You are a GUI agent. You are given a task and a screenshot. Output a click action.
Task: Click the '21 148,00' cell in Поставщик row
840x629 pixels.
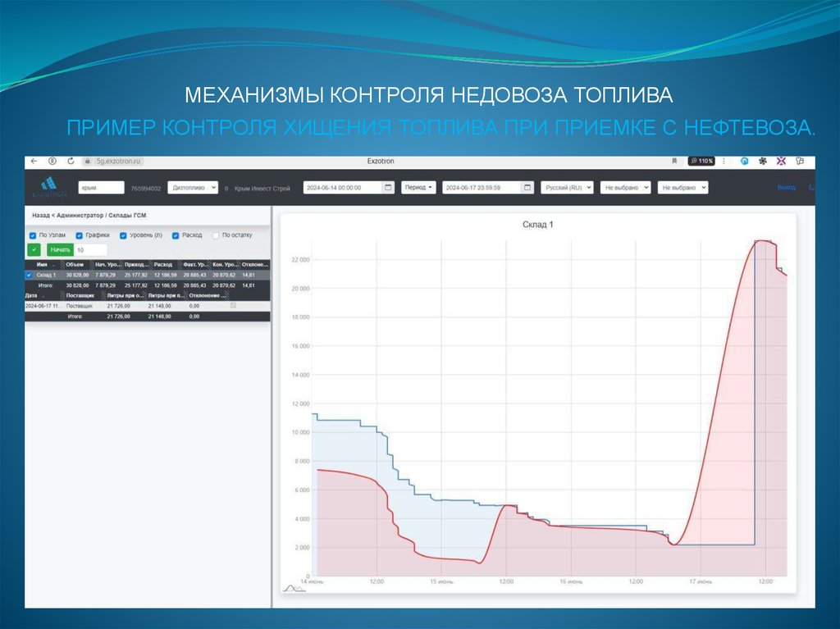(x=160, y=306)
